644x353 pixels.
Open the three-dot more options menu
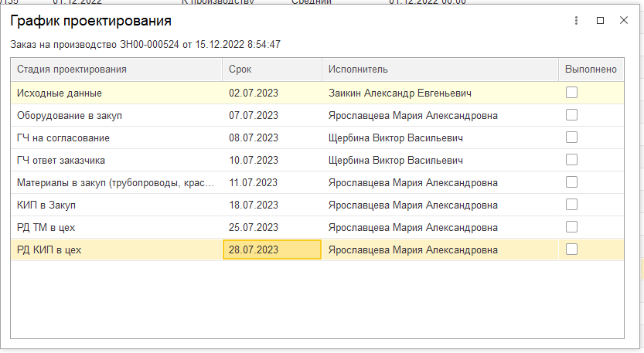click(576, 21)
